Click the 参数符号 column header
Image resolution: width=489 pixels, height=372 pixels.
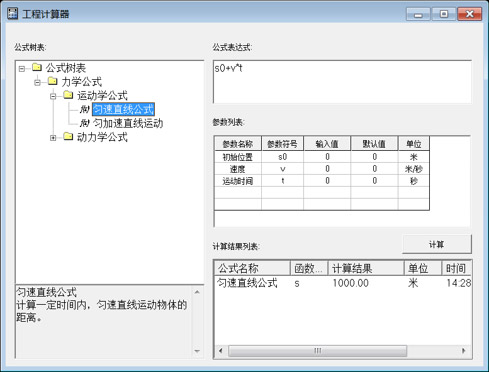[282, 144]
